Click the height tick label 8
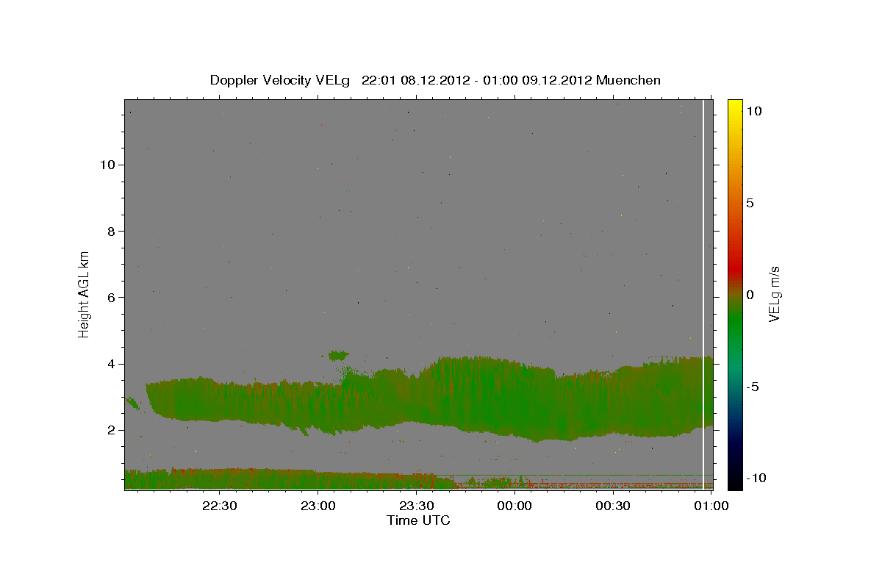 tap(112, 231)
